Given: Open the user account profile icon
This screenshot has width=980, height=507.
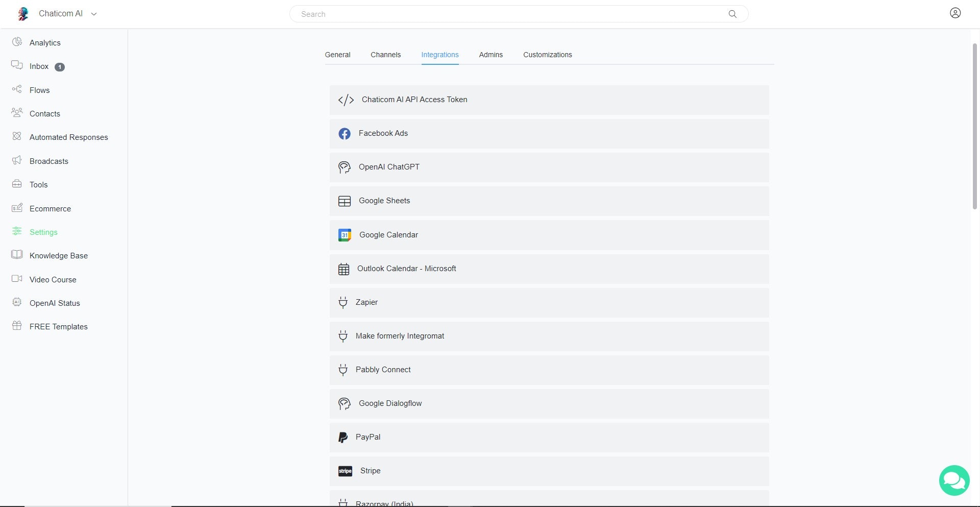Looking at the screenshot, I should (x=955, y=13).
